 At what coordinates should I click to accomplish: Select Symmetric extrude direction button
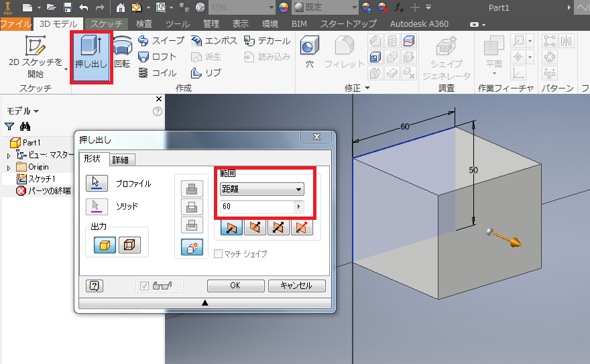point(278,227)
